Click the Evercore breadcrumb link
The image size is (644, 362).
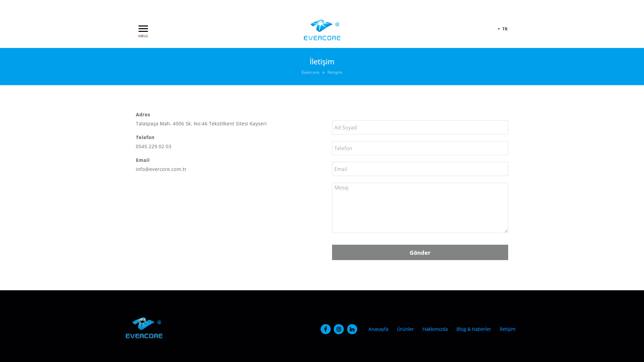[310, 72]
